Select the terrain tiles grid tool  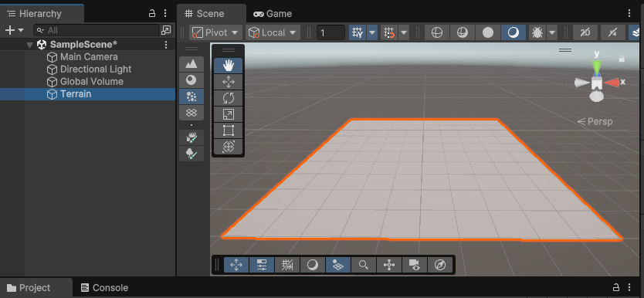(x=192, y=113)
